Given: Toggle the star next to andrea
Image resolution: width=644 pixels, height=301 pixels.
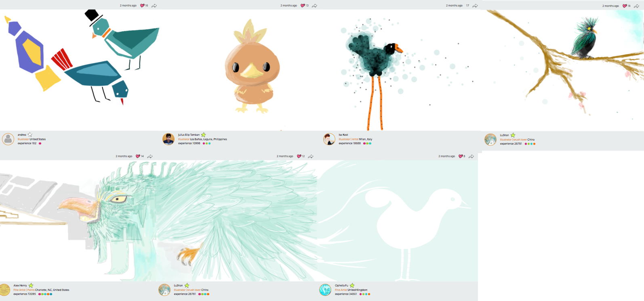Looking at the screenshot, I should click(30, 135).
